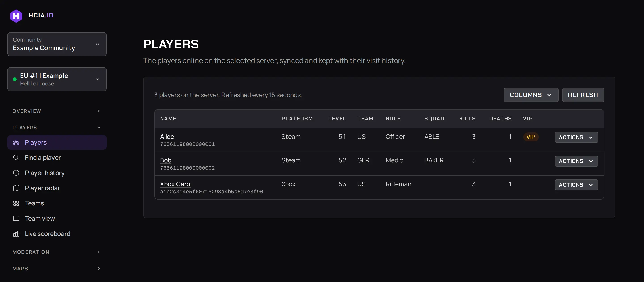This screenshot has height=282, width=644.
Task: Click the Role column header
Action: [393, 119]
